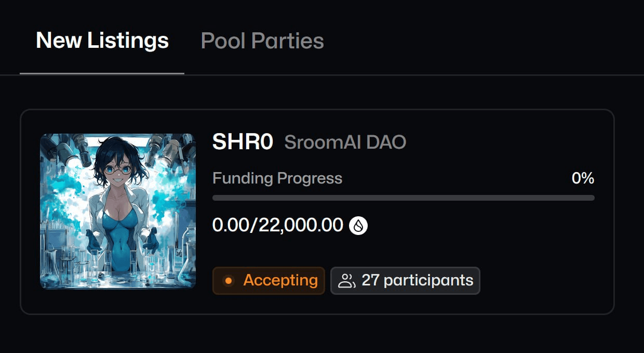Click the people icon before 27 participants
The height and width of the screenshot is (353, 644).
click(346, 281)
